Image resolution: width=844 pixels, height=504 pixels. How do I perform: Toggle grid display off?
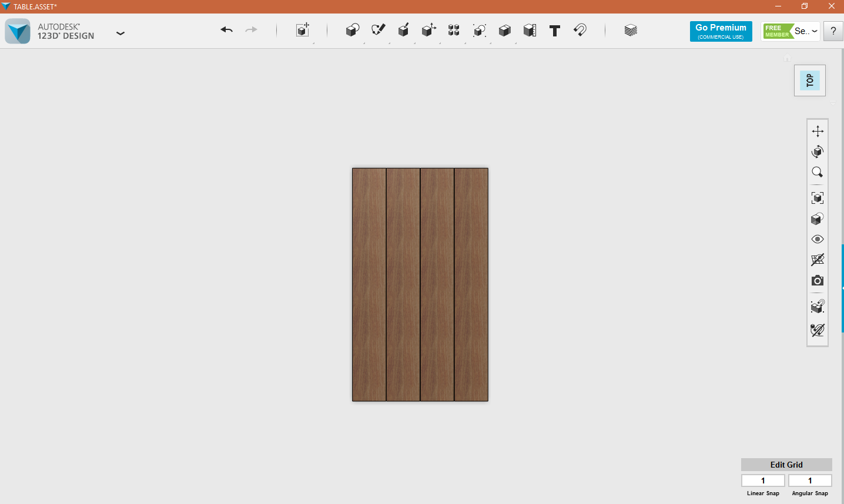click(817, 259)
